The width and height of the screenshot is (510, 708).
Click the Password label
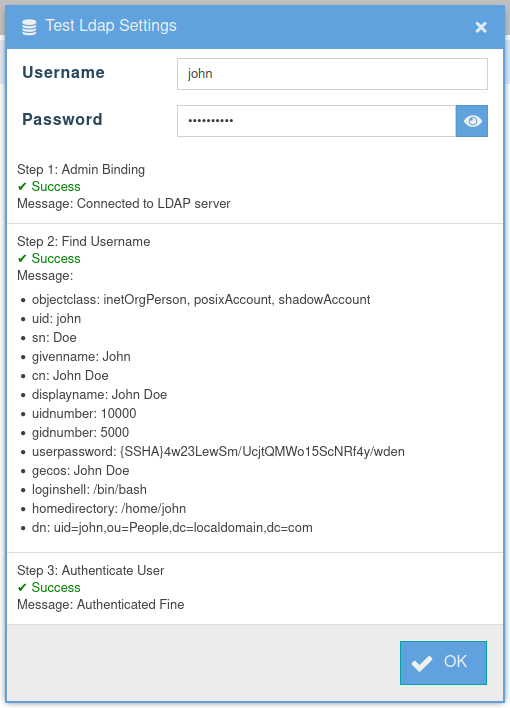62,119
